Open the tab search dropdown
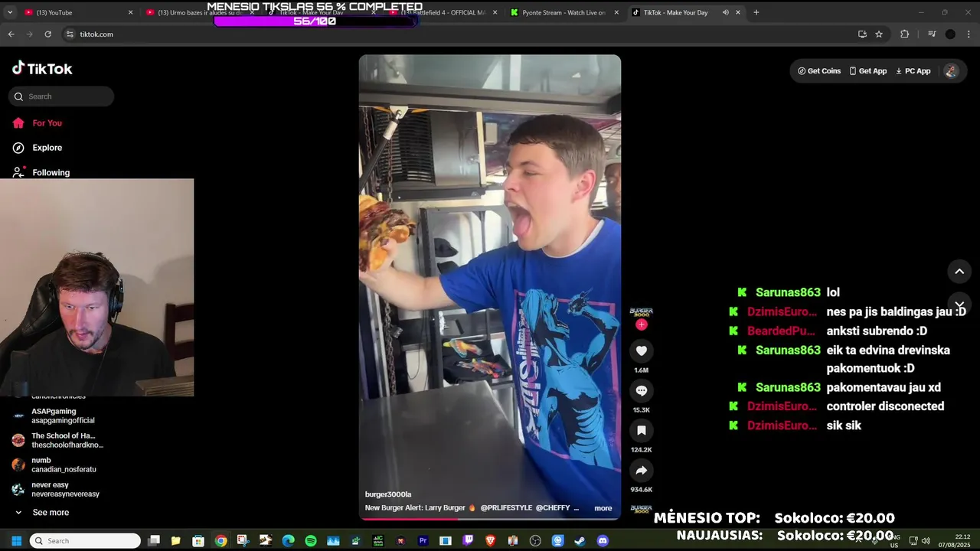Image resolution: width=980 pixels, height=551 pixels. (9, 12)
